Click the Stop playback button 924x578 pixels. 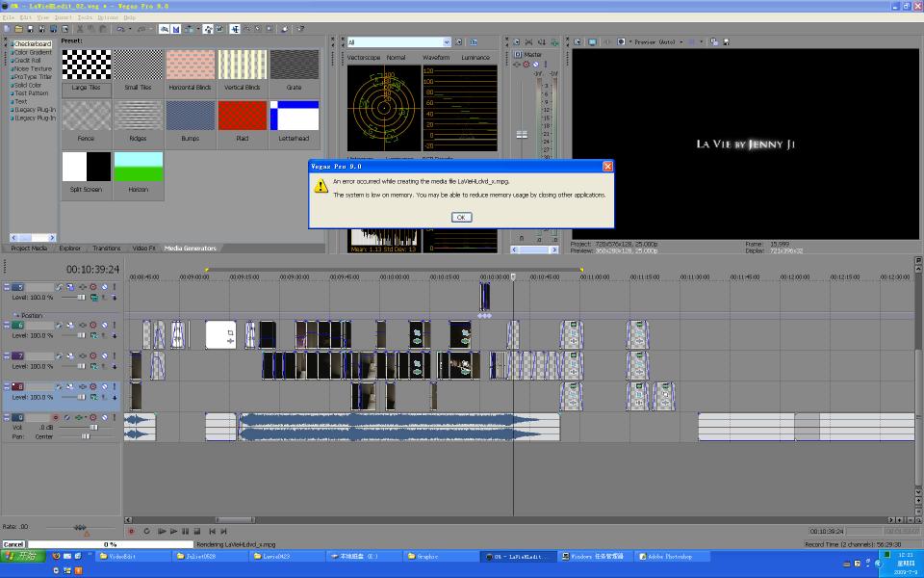pyautogui.click(x=197, y=531)
